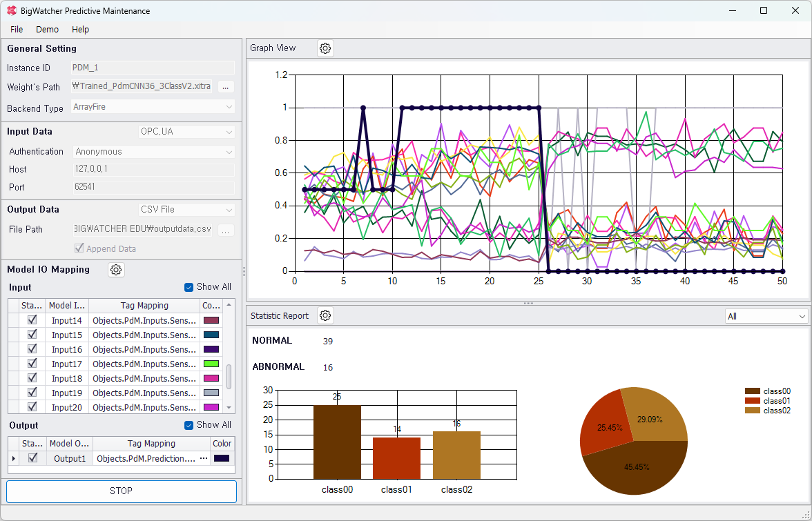Open the File menu
This screenshot has width=812, height=521.
pos(17,30)
